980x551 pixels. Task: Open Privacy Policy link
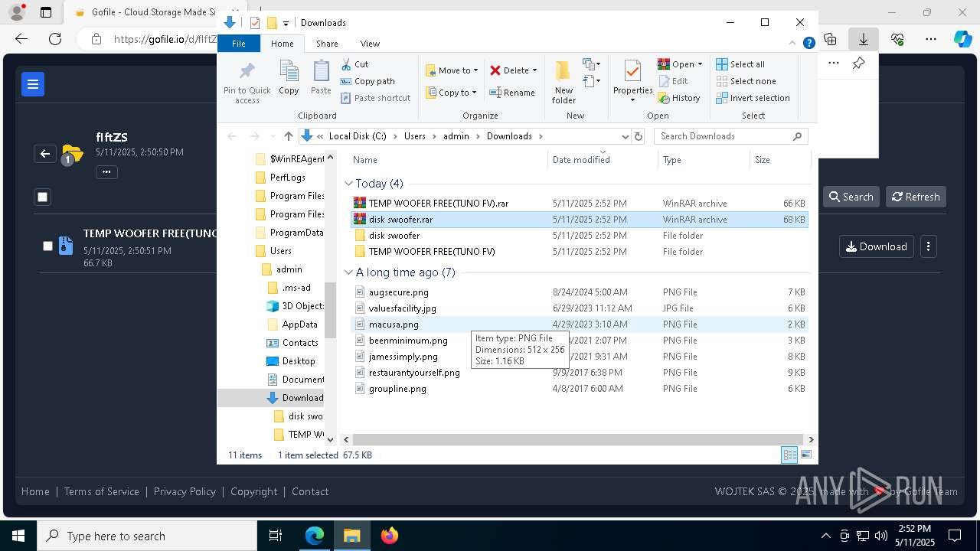pos(185,491)
